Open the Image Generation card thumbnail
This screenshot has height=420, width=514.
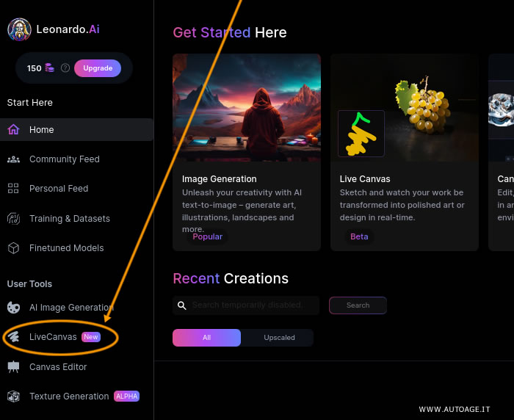247,107
